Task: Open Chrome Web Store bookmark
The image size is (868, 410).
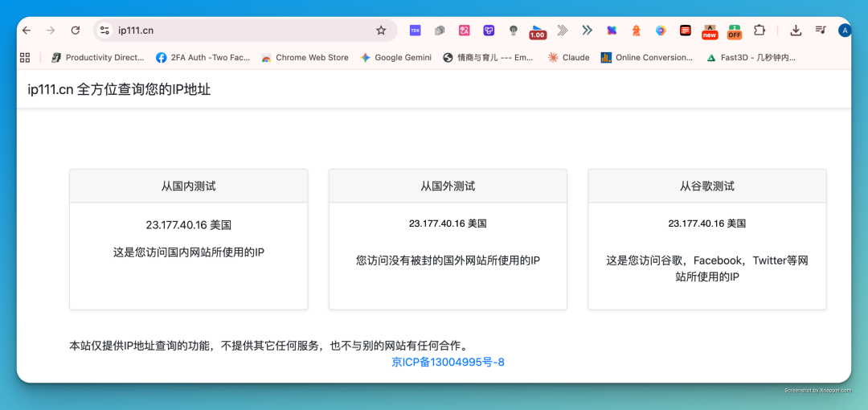Action: pos(305,57)
